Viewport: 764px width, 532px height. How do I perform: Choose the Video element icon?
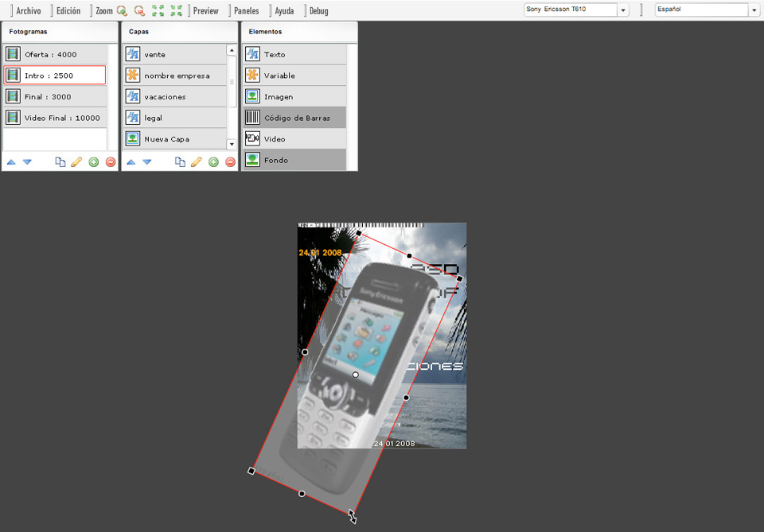pos(252,138)
